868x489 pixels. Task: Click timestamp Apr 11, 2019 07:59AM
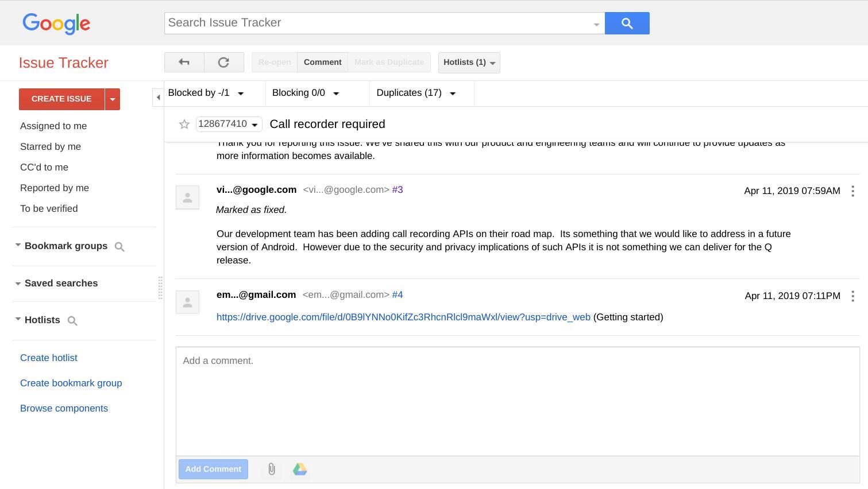point(792,191)
